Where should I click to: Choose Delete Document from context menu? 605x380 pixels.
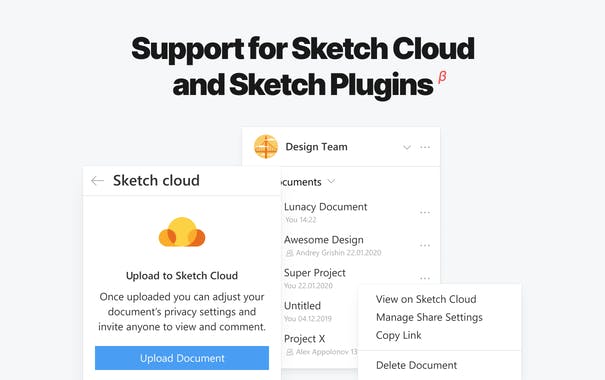click(416, 365)
